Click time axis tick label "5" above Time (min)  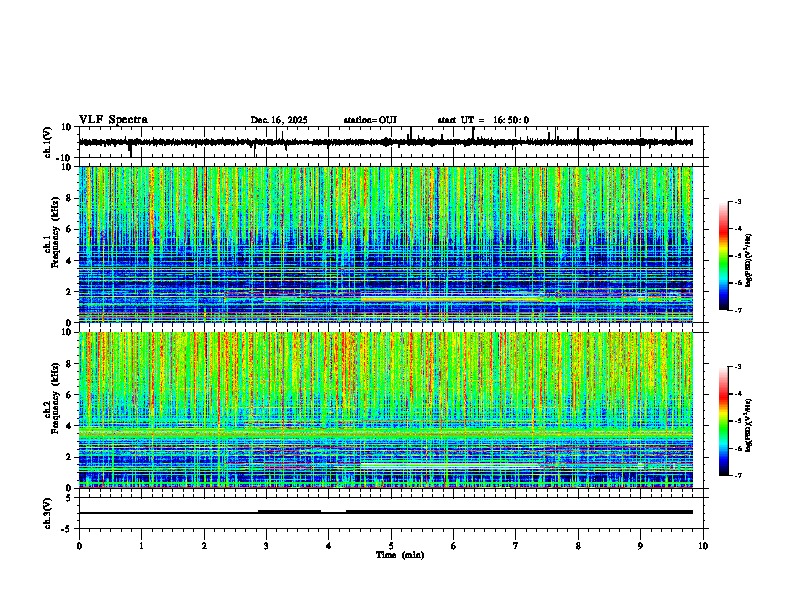pos(391,546)
